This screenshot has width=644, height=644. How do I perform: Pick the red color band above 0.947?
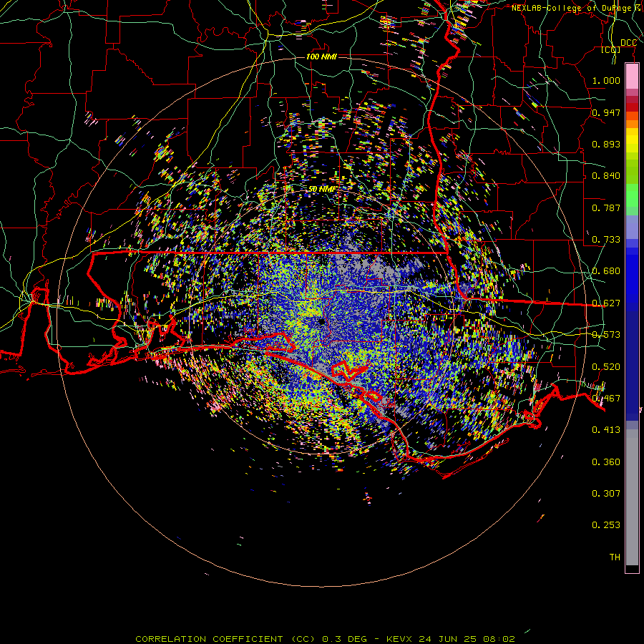632,107
